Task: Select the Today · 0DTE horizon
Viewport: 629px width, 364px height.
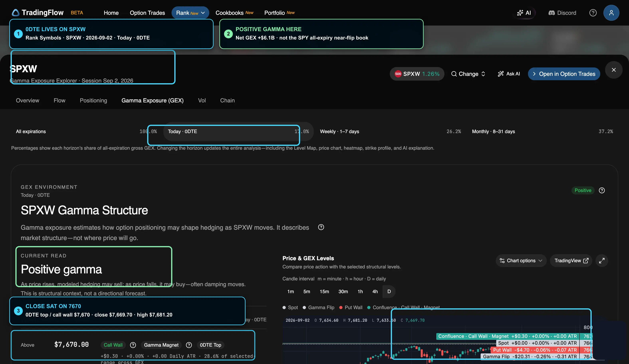Action: pos(238,132)
